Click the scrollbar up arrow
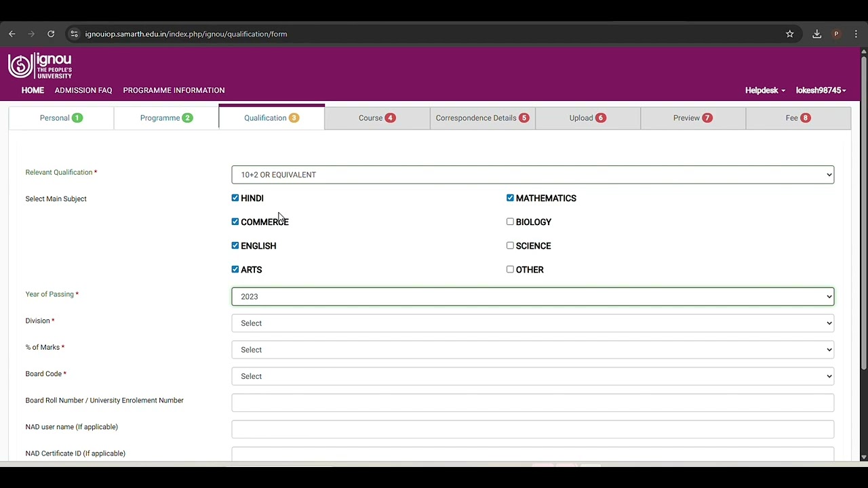This screenshot has width=868, height=488. 863,52
